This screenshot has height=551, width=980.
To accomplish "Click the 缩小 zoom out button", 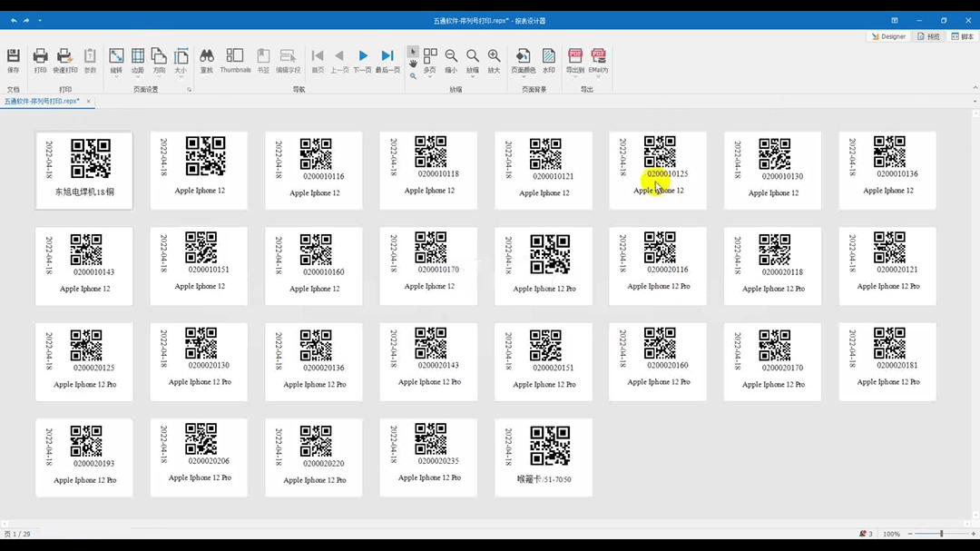I will pyautogui.click(x=451, y=56).
